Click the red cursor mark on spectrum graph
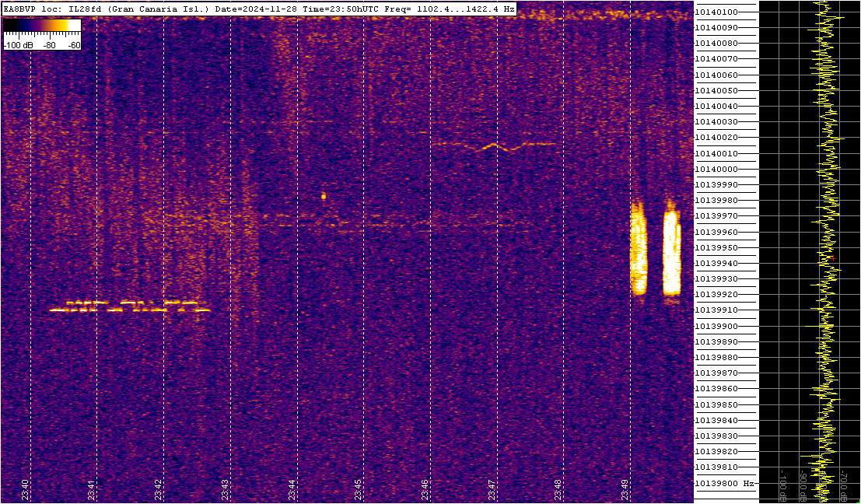861x504 pixels. pos(832,257)
